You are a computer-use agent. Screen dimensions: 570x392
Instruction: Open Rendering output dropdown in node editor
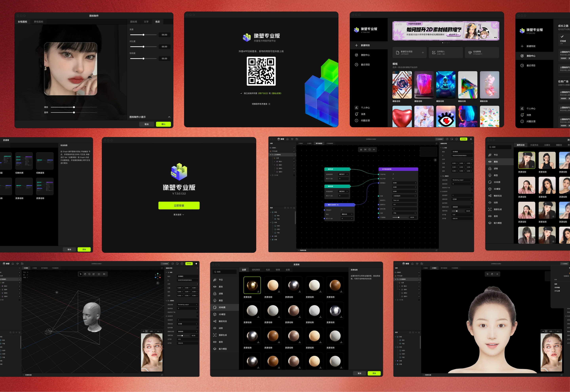[462, 180]
